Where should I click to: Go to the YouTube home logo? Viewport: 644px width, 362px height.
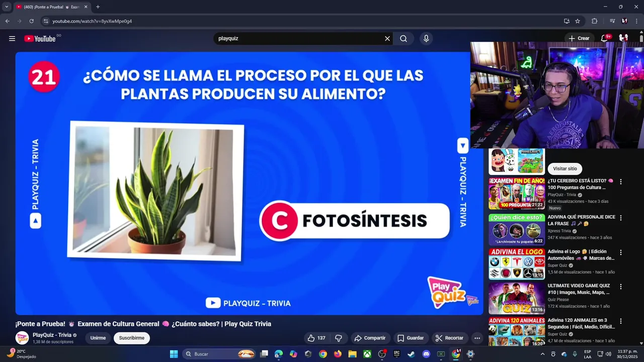tap(40, 39)
